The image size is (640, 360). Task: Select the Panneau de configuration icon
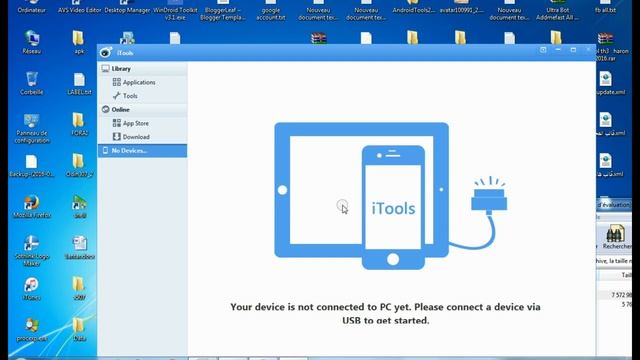coord(31,128)
